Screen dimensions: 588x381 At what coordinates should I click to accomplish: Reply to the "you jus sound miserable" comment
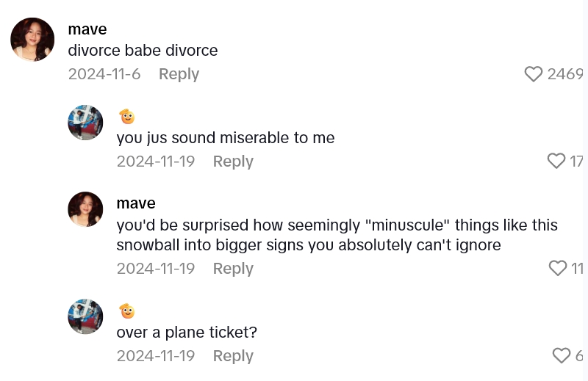point(233,162)
